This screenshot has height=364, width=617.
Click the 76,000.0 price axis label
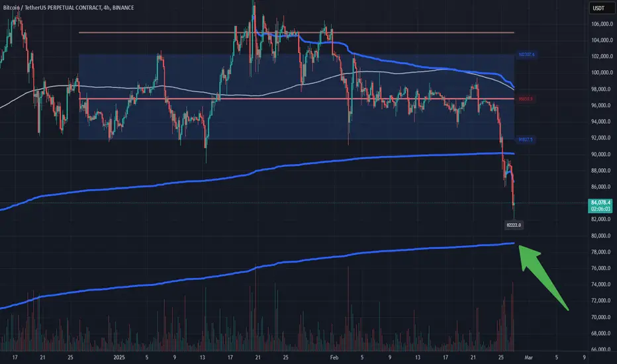click(x=601, y=268)
